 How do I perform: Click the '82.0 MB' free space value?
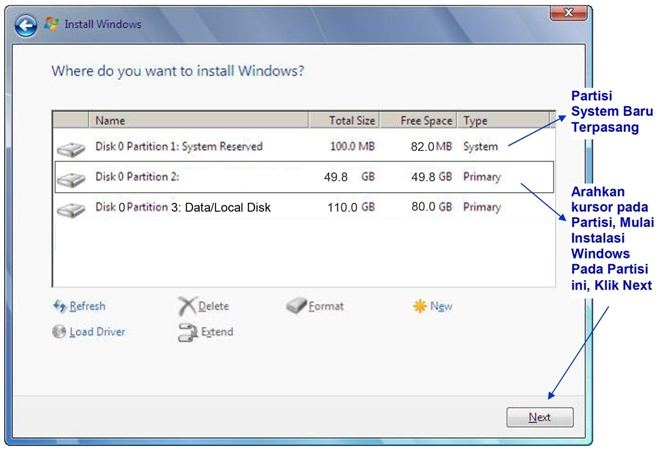tap(431, 146)
